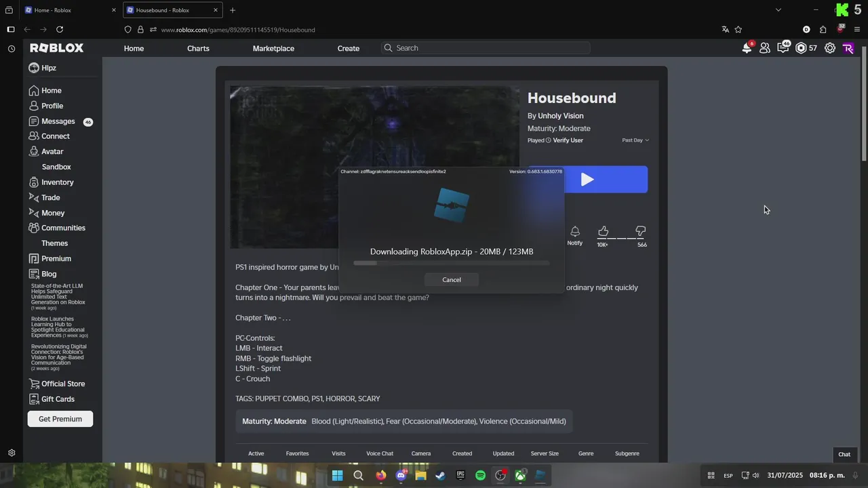868x488 pixels.
Task: Open the State-of-the-Art LLM blog post
Action: pyautogui.click(x=58, y=296)
